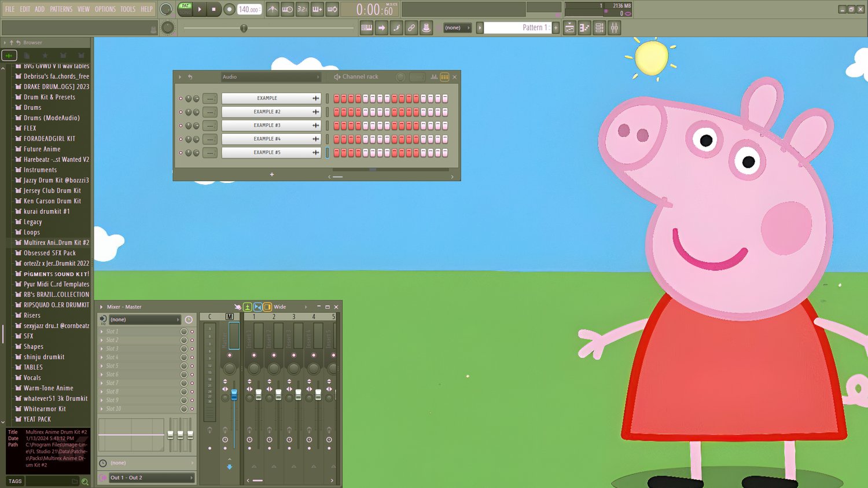
Task: Open the Mixer - Master options arrow
Action: coord(101,307)
